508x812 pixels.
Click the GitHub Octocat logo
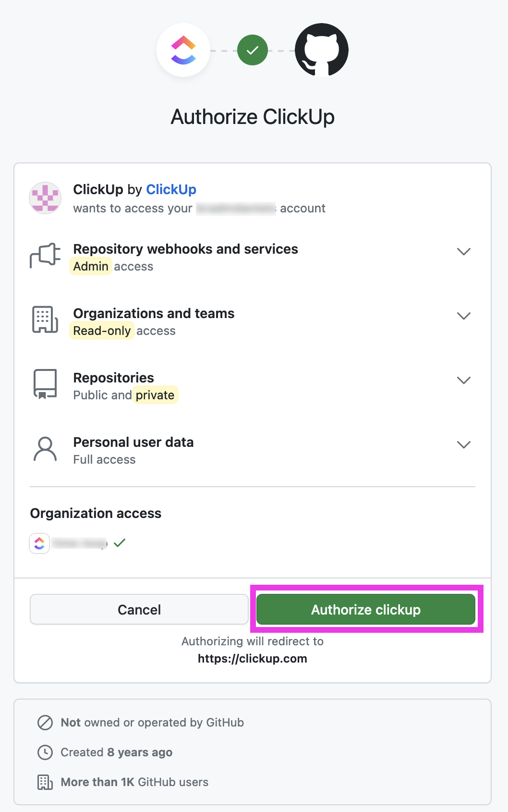321,50
